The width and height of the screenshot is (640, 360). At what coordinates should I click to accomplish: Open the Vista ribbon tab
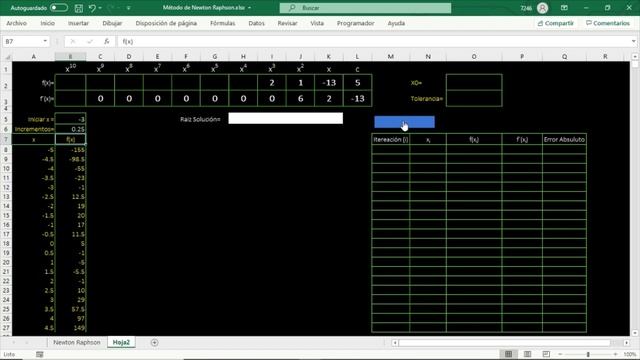[x=317, y=23]
